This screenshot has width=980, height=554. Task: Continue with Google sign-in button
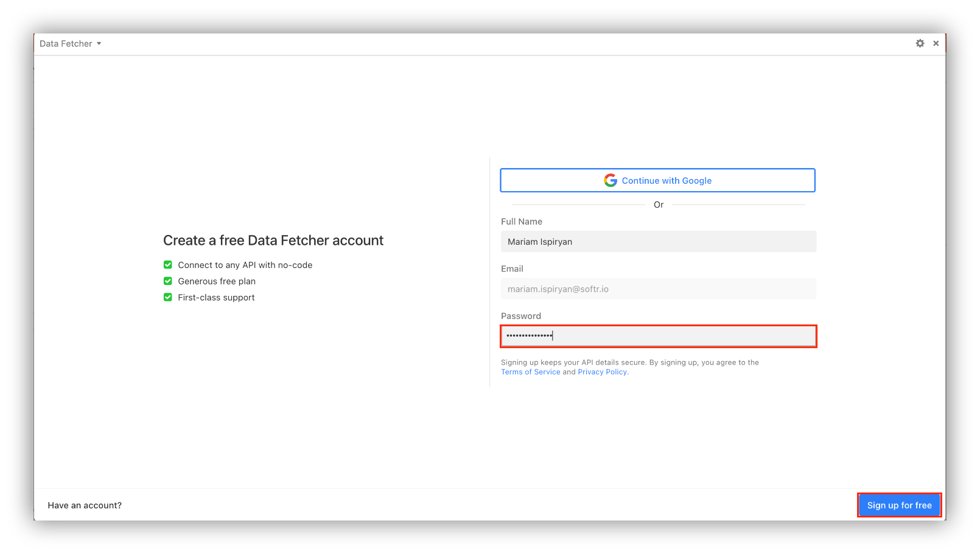coord(657,180)
